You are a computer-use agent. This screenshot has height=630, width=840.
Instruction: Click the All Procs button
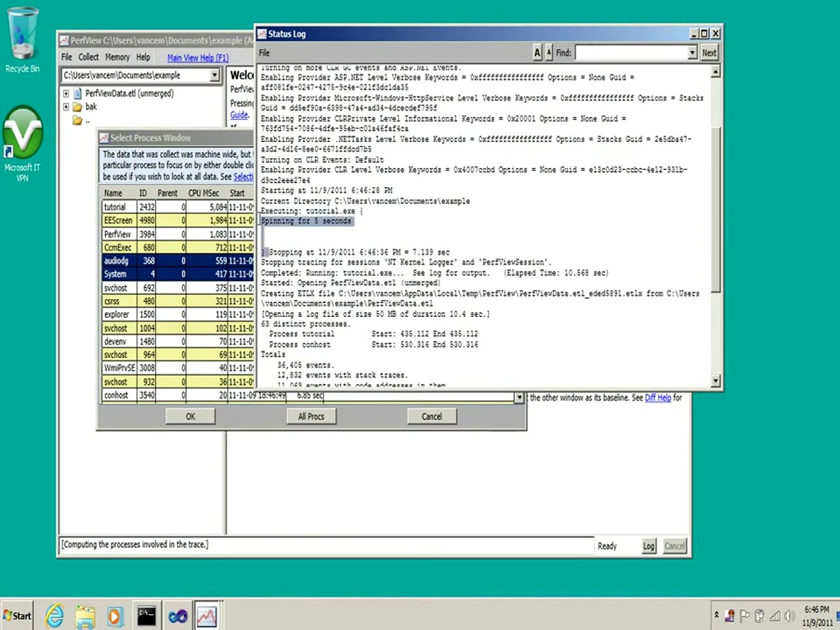(311, 416)
